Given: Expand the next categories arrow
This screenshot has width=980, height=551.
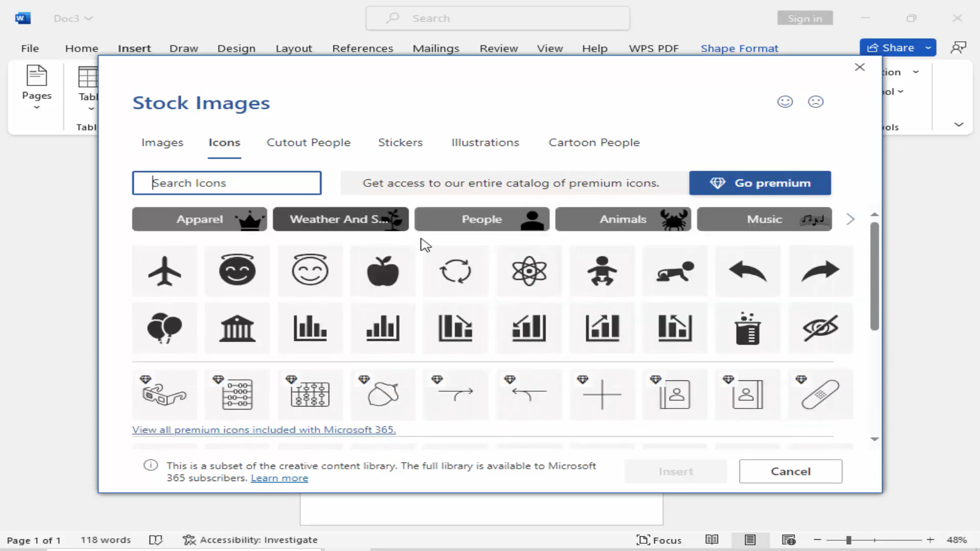Looking at the screenshot, I should click(850, 219).
